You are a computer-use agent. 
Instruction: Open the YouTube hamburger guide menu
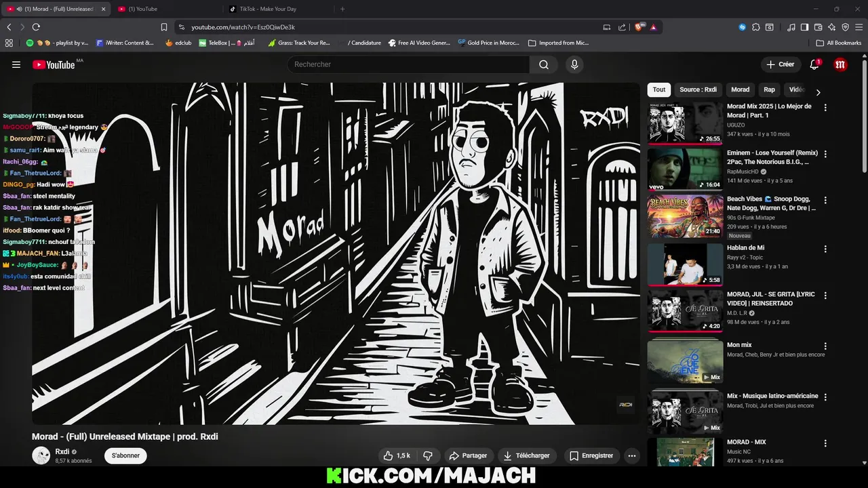pos(16,64)
